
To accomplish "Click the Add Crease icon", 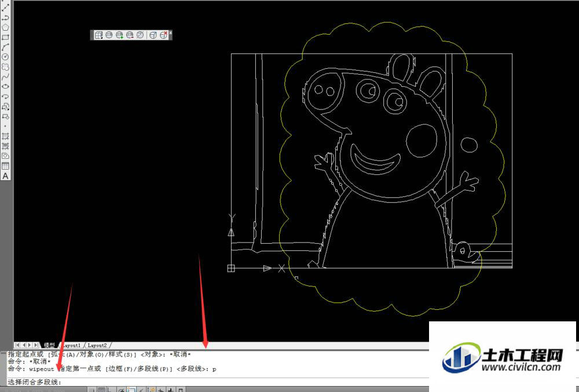I will 153,35.
